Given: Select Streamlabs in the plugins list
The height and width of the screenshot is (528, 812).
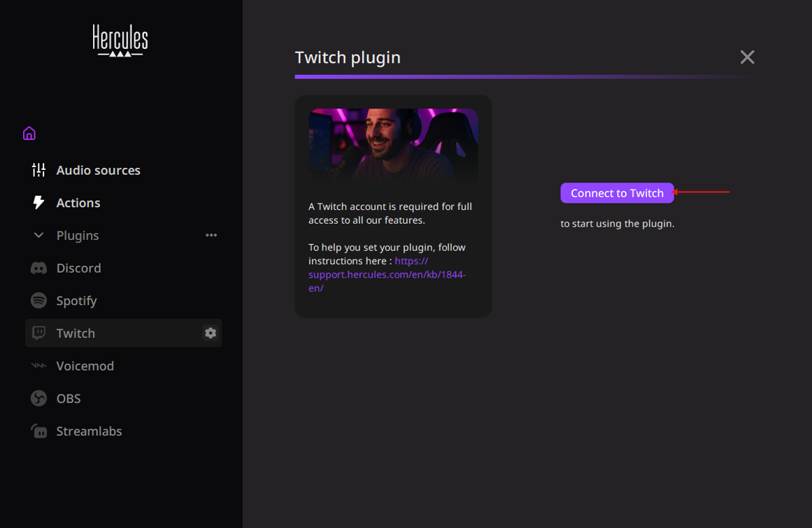Looking at the screenshot, I should [x=90, y=431].
